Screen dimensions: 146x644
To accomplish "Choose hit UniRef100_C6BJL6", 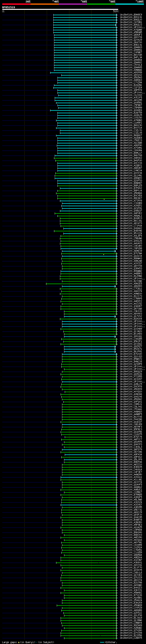I will click(x=131, y=572).
